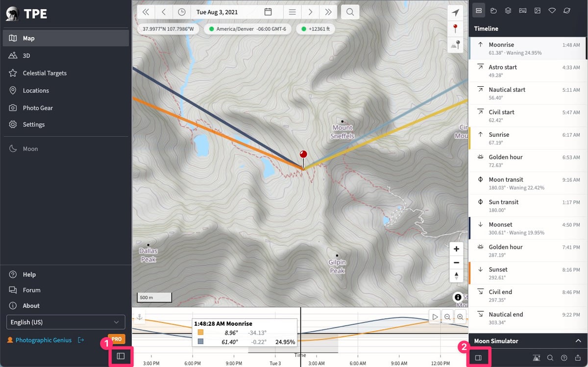The width and height of the screenshot is (588, 367).
Task: Reset map north with compass button
Action: tap(456, 276)
